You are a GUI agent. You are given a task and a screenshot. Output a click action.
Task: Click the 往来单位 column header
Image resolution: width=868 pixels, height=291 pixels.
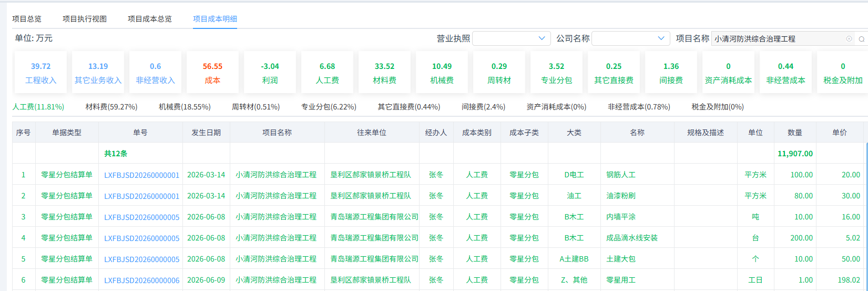tap(372, 133)
